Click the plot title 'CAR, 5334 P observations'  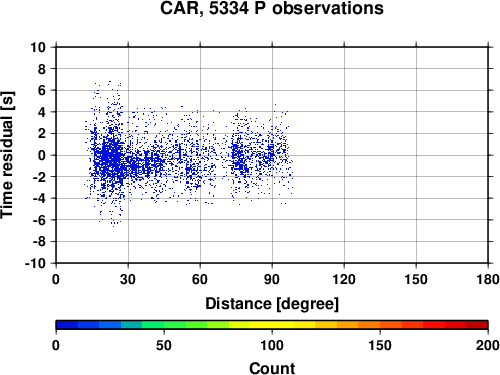[272, 8]
